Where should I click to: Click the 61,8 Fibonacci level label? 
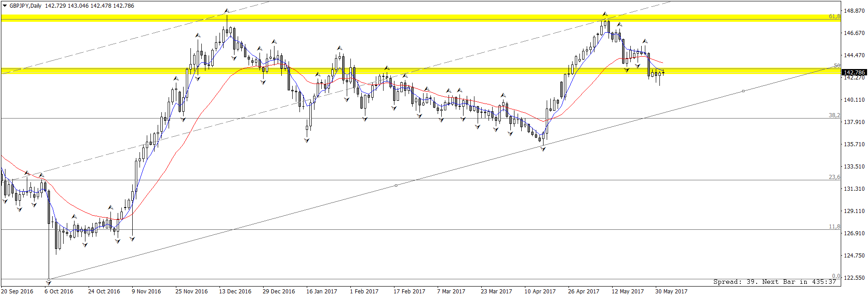(834, 16)
